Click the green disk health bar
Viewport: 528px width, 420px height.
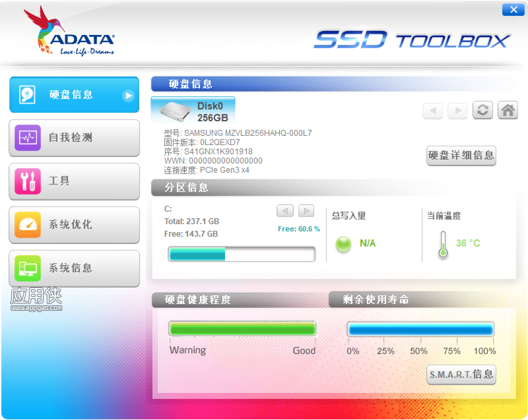pos(243,329)
